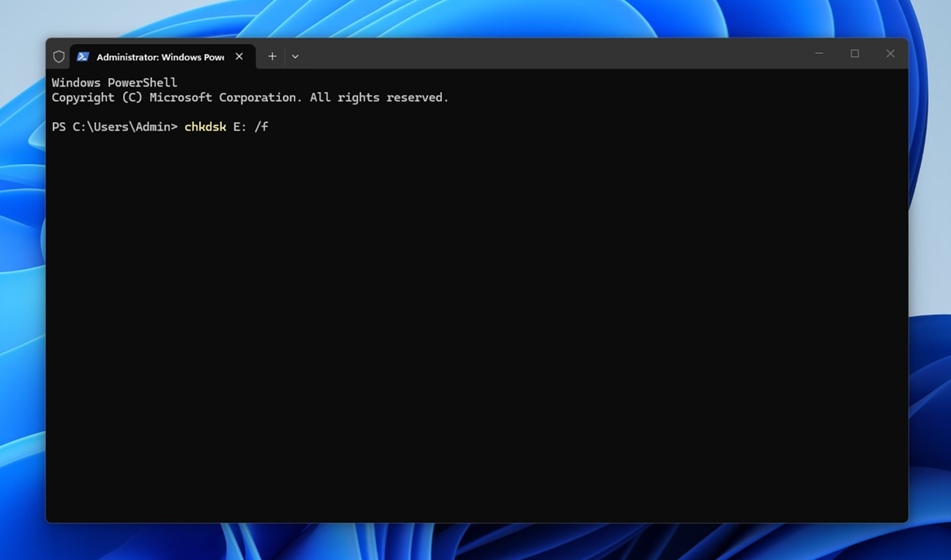
Task: Select the Administrator: Windows PowerShell tab
Action: [162, 56]
